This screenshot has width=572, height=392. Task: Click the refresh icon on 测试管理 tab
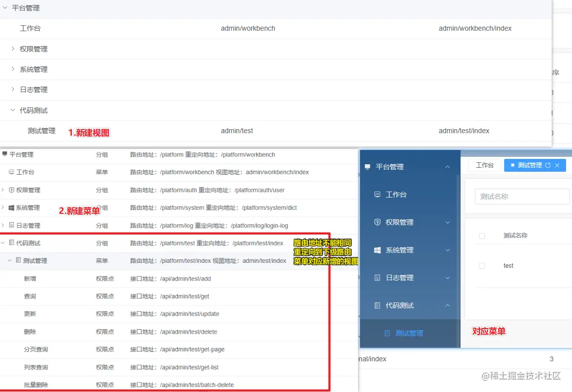(x=548, y=165)
